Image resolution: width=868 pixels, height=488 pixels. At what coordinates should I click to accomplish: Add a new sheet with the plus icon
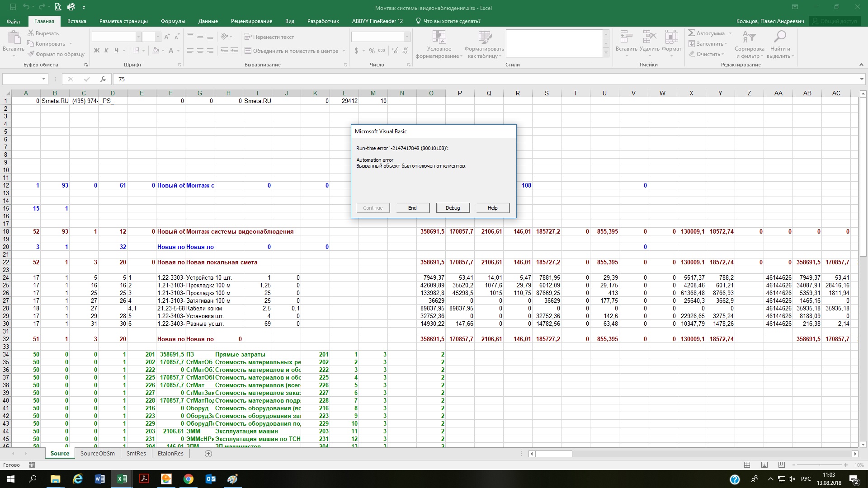[208, 453]
